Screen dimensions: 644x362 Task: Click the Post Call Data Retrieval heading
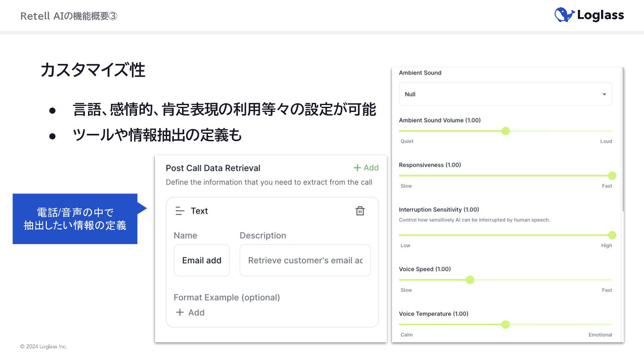(x=213, y=168)
